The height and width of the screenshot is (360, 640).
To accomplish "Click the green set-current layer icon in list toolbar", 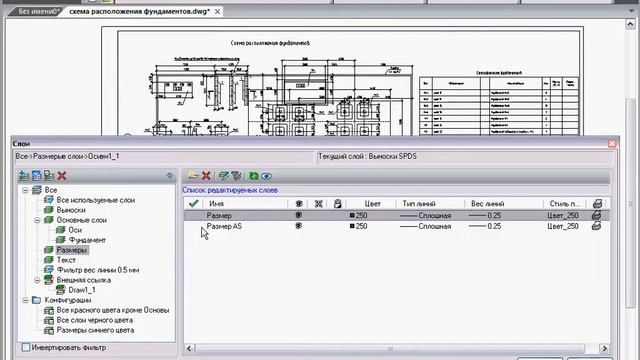I will [x=224, y=176].
